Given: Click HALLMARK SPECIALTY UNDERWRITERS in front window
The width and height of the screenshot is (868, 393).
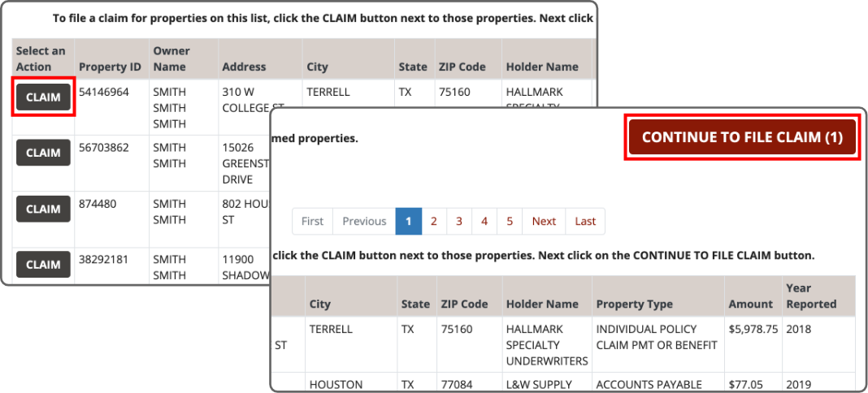Looking at the screenshot, I should click(547, 345).
